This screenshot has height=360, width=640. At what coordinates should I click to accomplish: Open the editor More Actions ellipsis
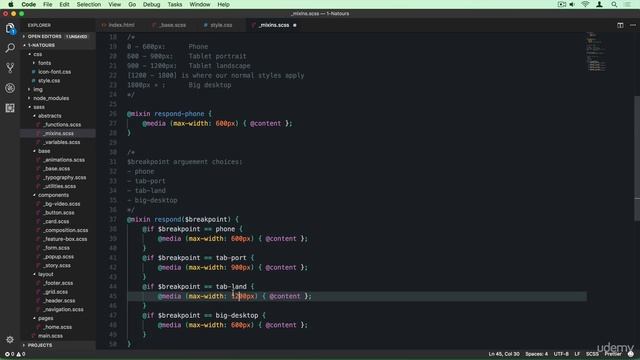(x=633, y=25)
